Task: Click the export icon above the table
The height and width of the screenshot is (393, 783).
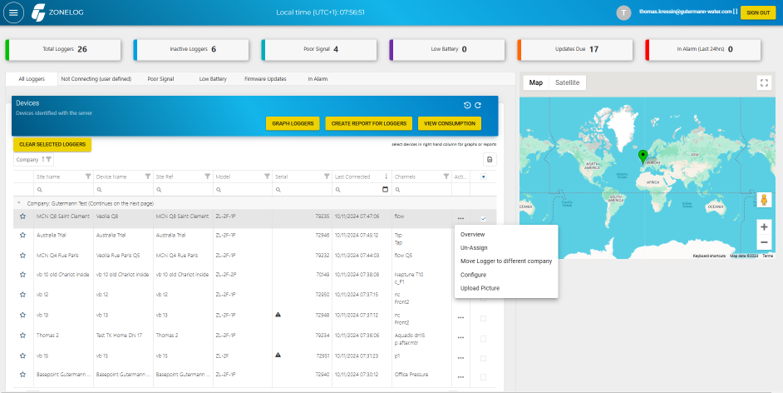Action: (489, 159)
